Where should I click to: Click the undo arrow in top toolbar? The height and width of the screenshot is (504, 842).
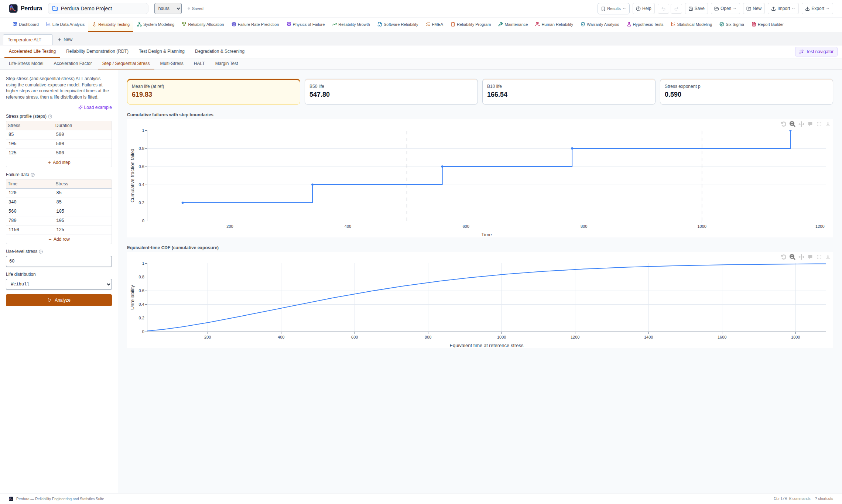[663, 8]
